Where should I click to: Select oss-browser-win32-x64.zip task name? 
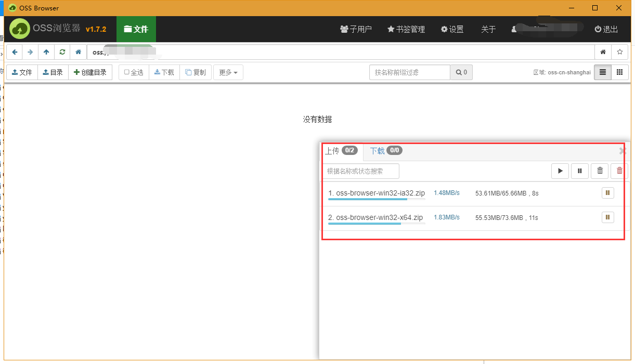click(x=375, y=217)
